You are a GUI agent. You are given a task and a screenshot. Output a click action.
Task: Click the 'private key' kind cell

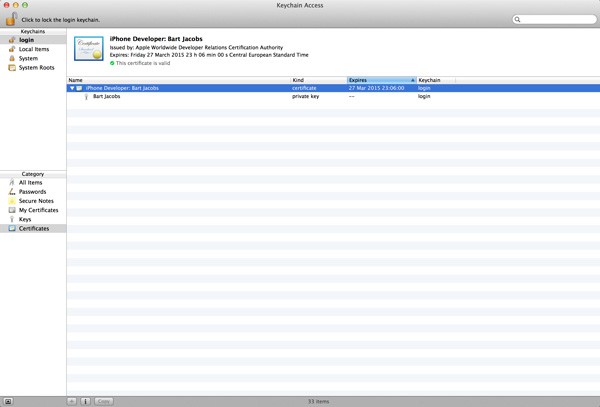tap(305, 96)
